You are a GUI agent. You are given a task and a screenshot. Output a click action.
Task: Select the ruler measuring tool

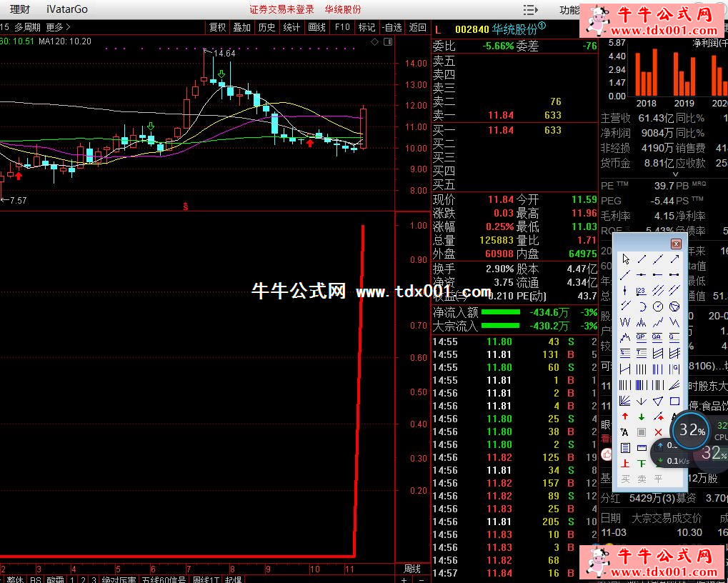(x=641, y=448)
